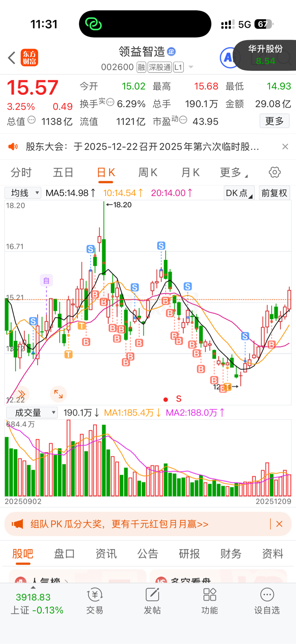This screenshot has height=644, width=296.
Task: Tap the MA2:188.0万 volume value
Action: point(195,413)
